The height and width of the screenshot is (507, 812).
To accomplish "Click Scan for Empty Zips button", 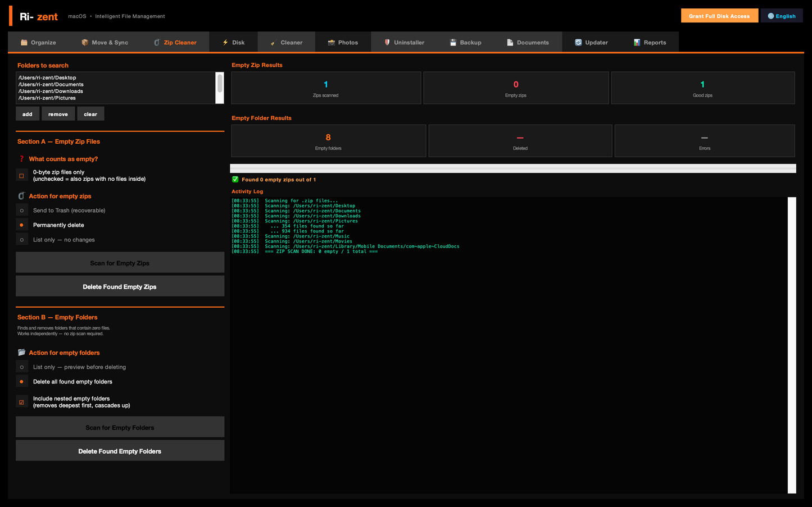I will tap(120, 263).
